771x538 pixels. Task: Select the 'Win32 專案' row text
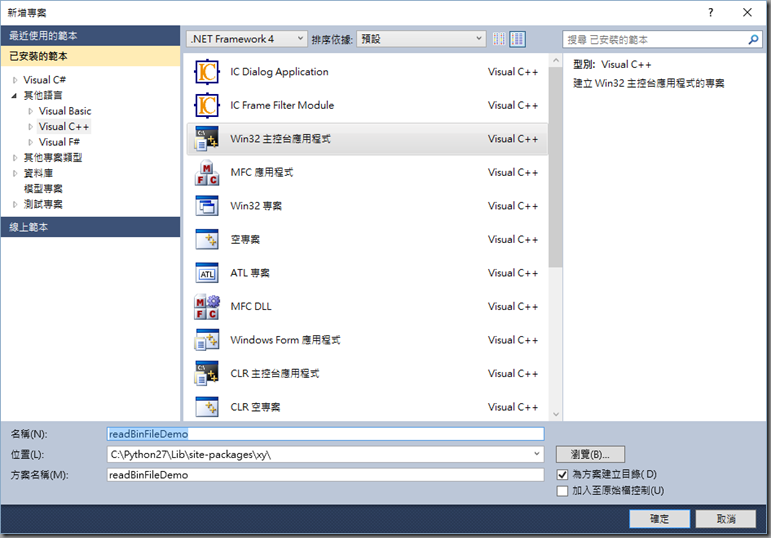[x=256, y=206]
